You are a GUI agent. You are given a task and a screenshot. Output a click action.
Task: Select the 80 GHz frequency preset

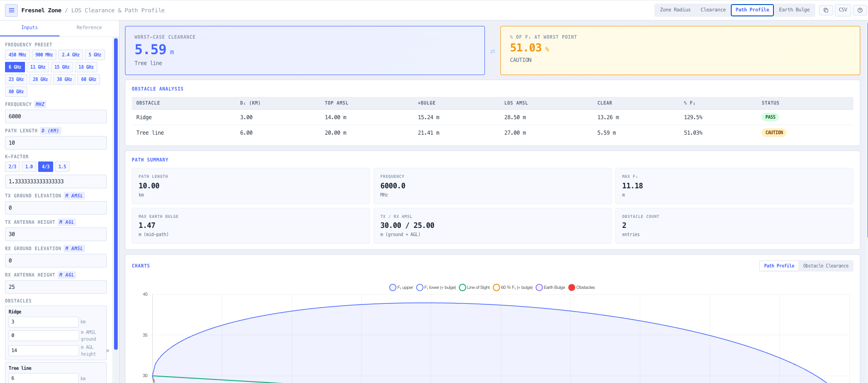(16, 91)
